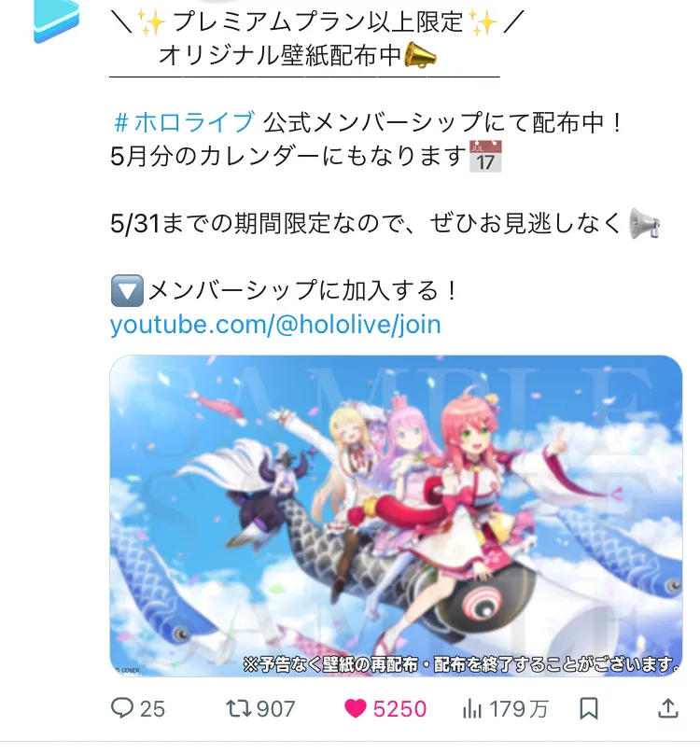The width and height of the screenshot is (700, 753).
Task: Click the 25 replies count
Action: click(x=152, y=709)
